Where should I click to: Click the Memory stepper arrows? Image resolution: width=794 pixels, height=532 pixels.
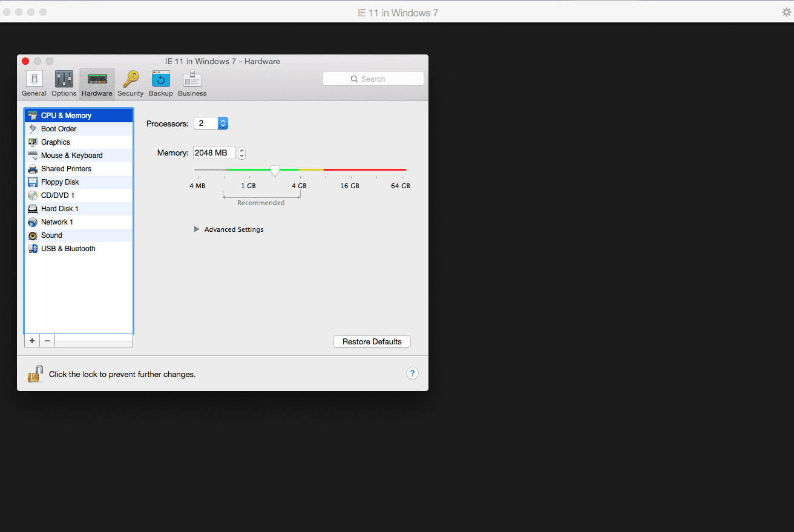(241, 153)
